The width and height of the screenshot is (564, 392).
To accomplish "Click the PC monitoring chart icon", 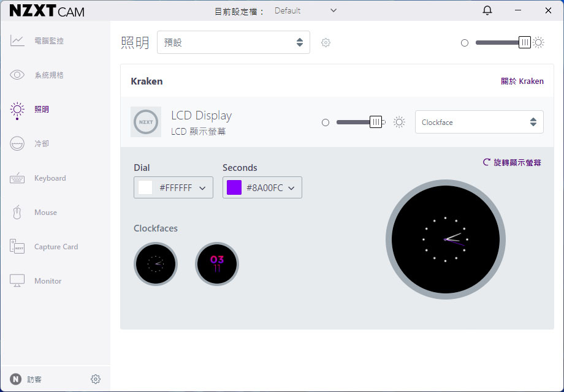I will click(17, 40).
